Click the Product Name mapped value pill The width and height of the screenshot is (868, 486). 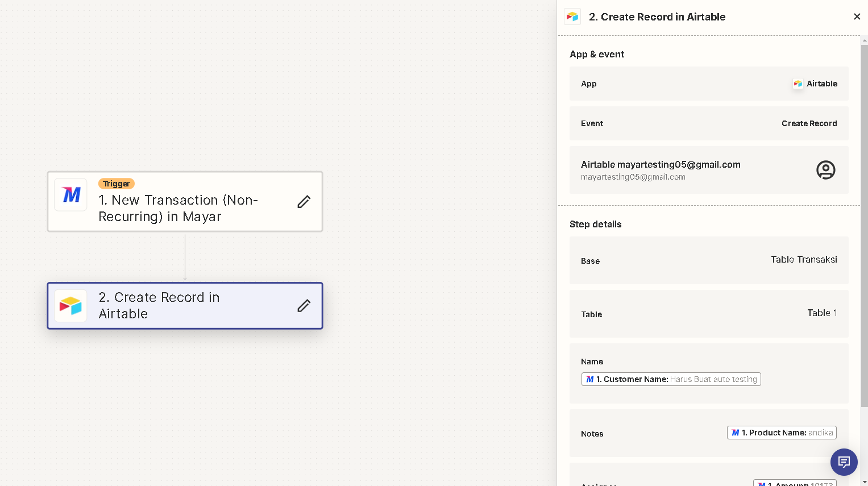pos(782,433)
